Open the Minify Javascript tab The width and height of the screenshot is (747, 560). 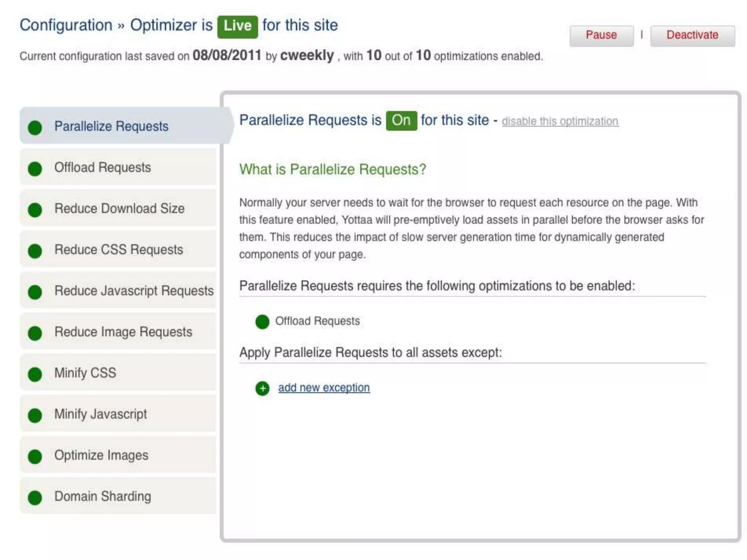[x=101, y=414]
